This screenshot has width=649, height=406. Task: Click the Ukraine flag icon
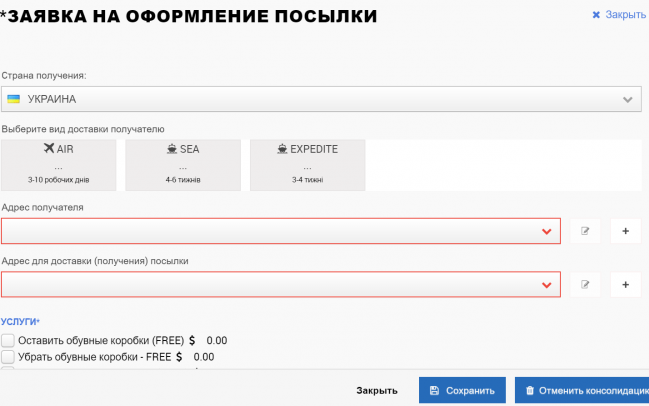point(14,99)
